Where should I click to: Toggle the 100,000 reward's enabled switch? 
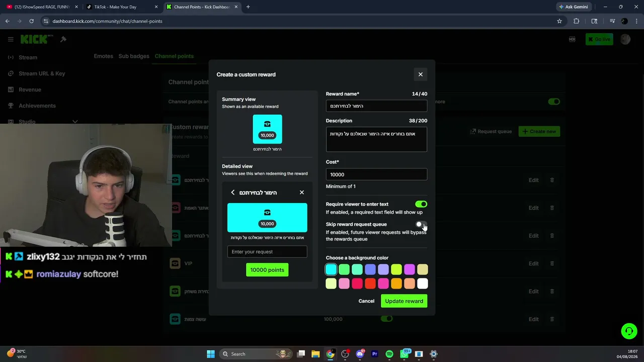pyautogui.click(x=386, y=319)
